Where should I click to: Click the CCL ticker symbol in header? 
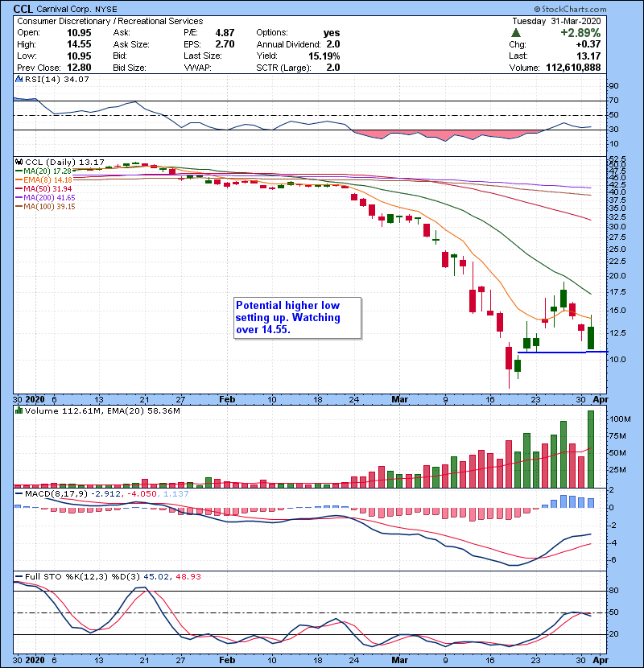click(23, 9)
